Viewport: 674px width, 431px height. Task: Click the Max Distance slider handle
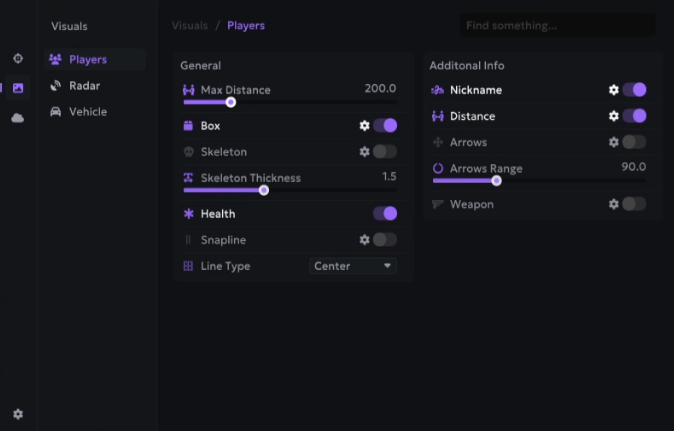pos(231,102)
